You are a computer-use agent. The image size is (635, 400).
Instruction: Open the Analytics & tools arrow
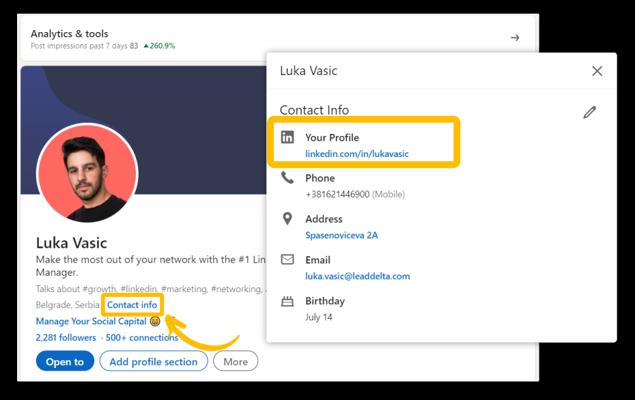point(515,38)
